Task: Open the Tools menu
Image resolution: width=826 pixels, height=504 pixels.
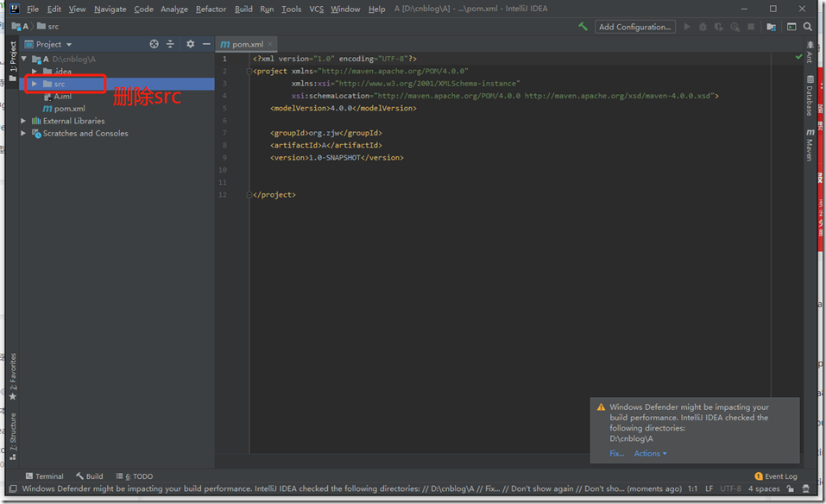Action: 292,9
